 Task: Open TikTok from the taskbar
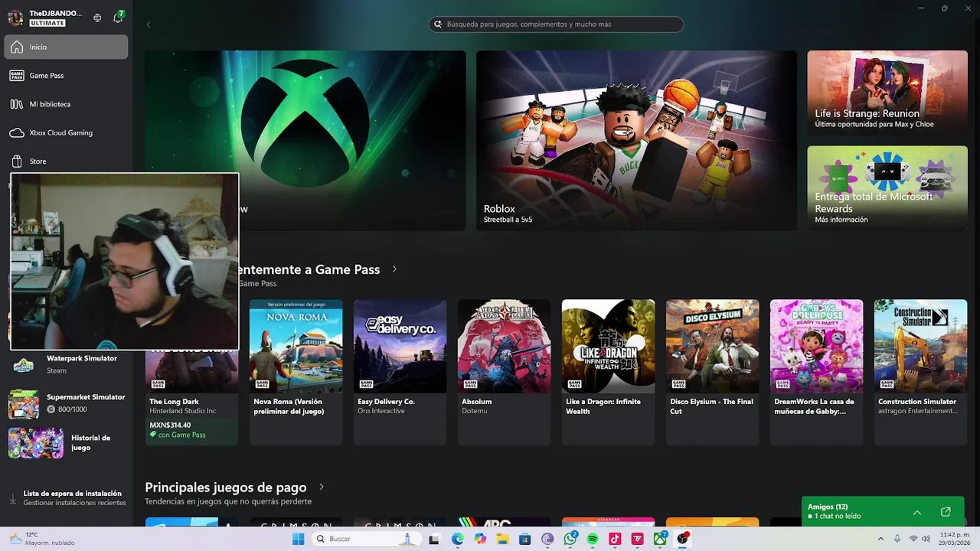click(615, 539)
